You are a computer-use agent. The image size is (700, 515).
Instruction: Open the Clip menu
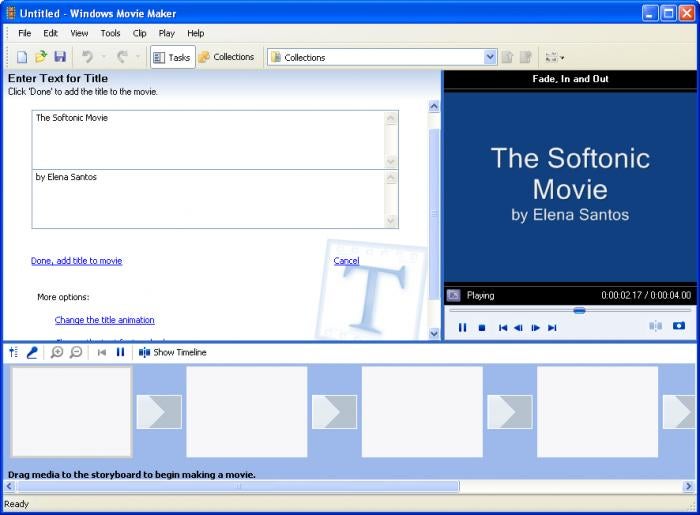coord(140,33)
